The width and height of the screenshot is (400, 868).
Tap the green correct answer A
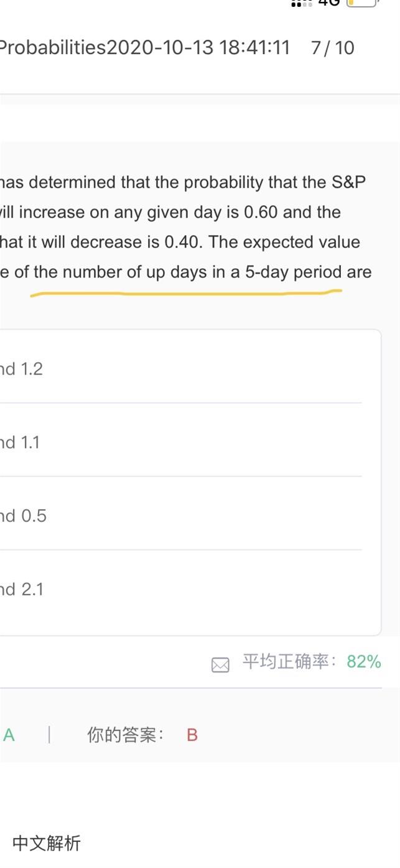[9, 735]
